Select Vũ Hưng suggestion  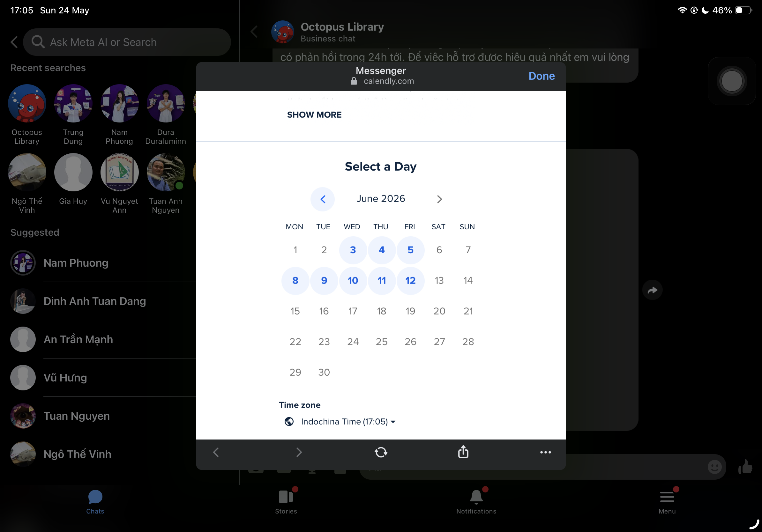point(103,377)
